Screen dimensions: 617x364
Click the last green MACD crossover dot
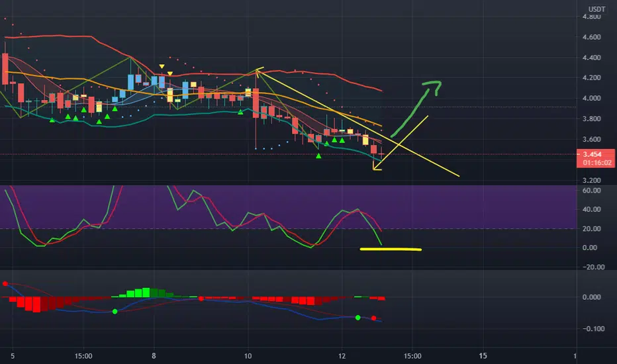point(357,318)
